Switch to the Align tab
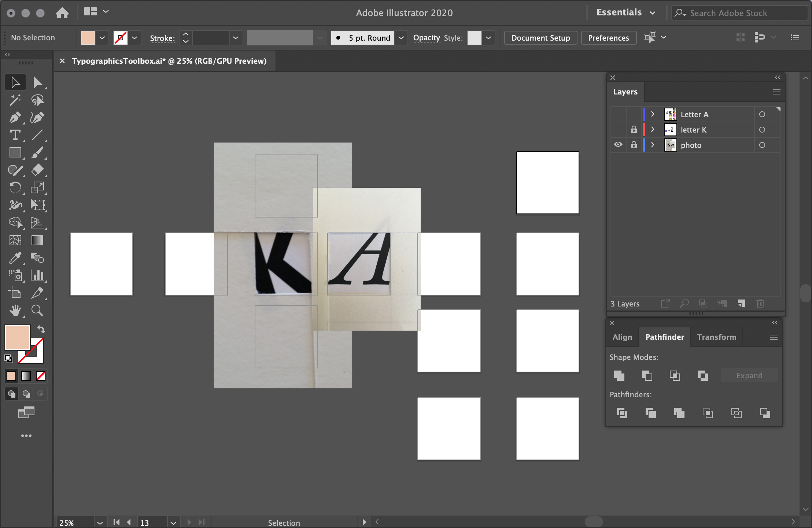812x528 pixels. [622, 337]
